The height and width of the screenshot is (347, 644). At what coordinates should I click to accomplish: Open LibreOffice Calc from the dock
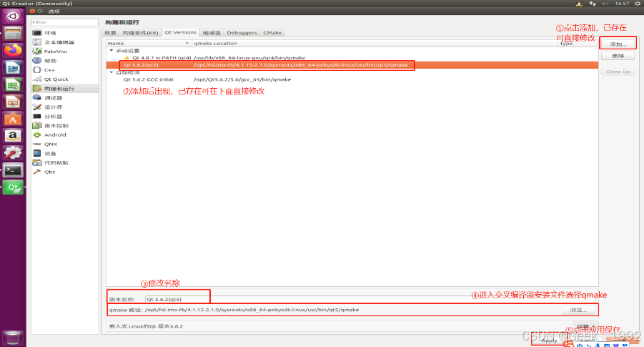[x=13, y=84]
